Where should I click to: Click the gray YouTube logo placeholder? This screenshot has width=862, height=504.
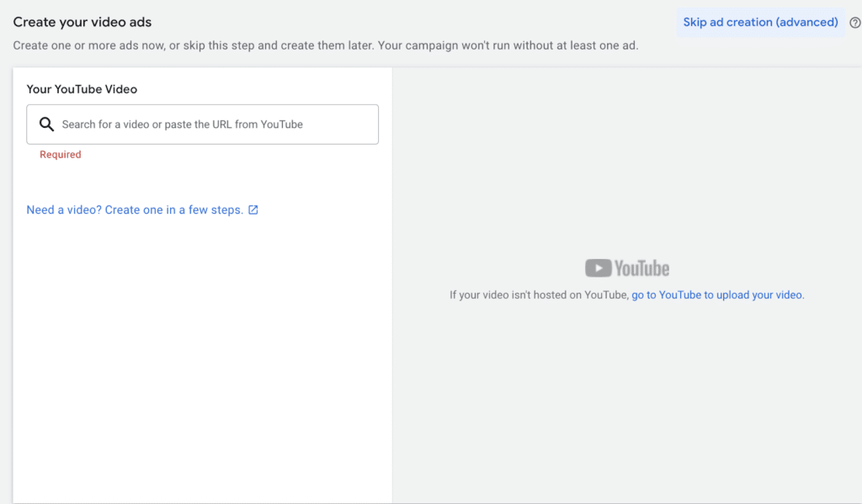click(x=627, y=268)
